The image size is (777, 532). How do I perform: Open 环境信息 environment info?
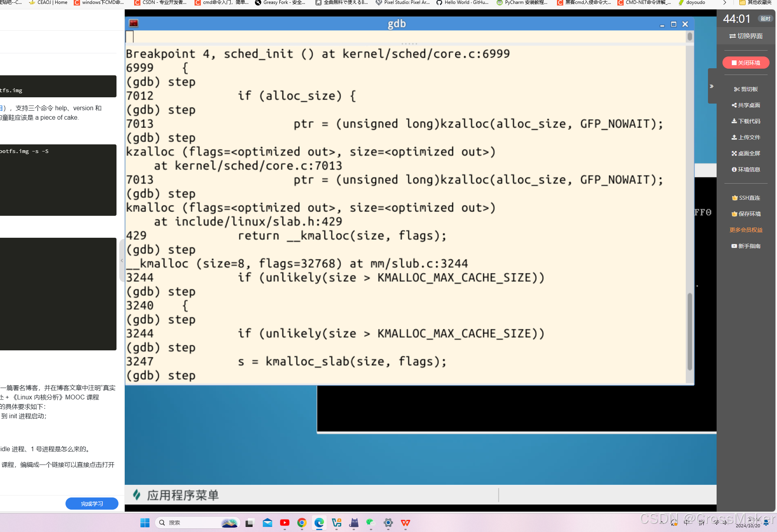(x=746, y=169)
